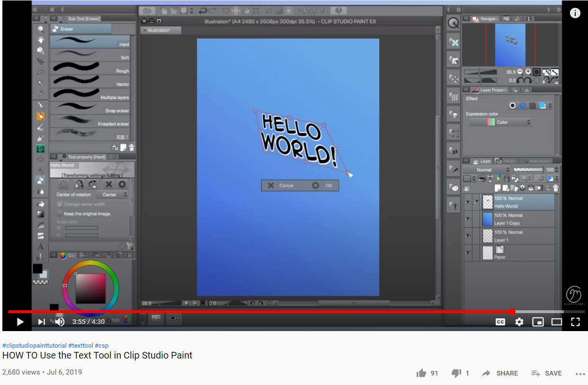This screenshot has height=385, width=588.
Task: Select the Eraser sub tool group tab
Action: tap(81, 29)
